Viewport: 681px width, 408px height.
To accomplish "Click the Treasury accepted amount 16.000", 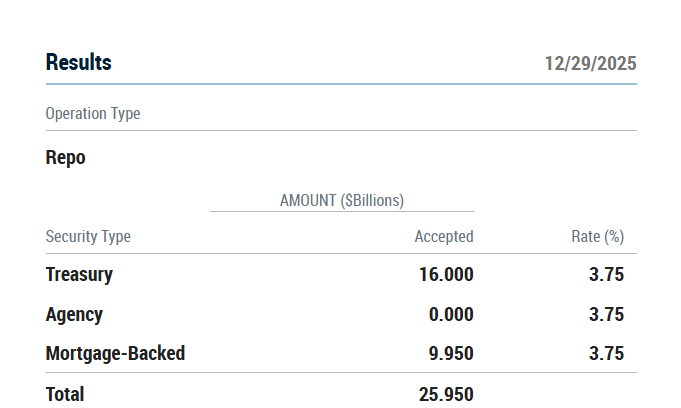I will click(x=446, y=274).
